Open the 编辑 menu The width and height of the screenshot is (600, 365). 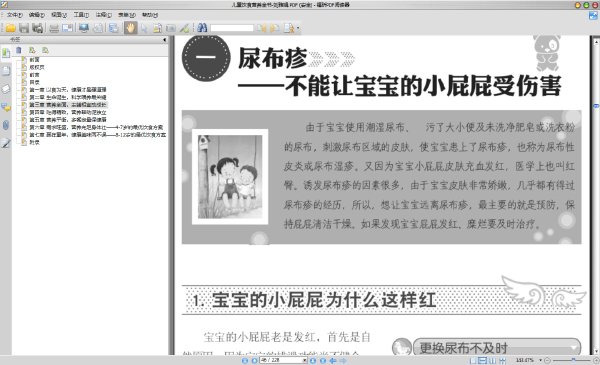coord(37,15)
